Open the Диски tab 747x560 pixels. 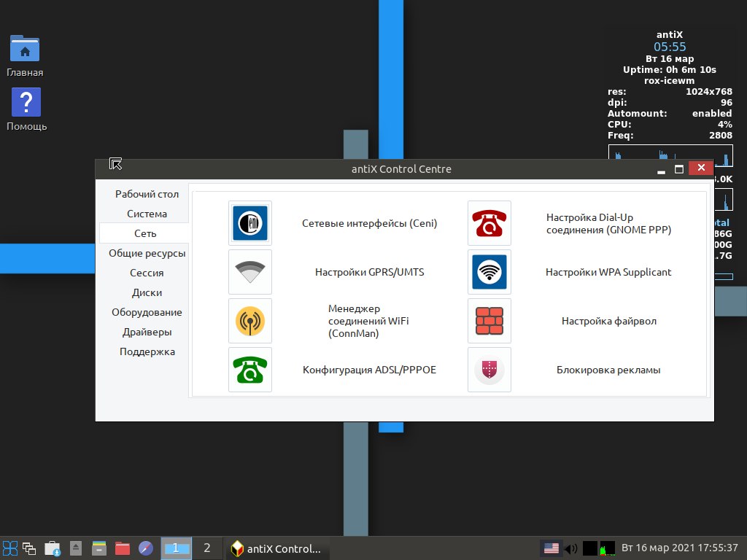(147, 292)
